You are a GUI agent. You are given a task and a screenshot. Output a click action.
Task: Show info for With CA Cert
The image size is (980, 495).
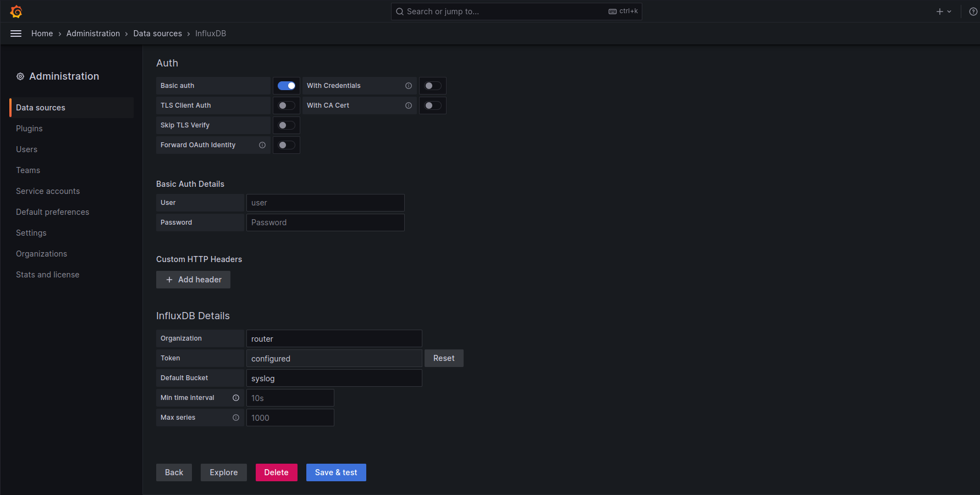click(409, 105)
